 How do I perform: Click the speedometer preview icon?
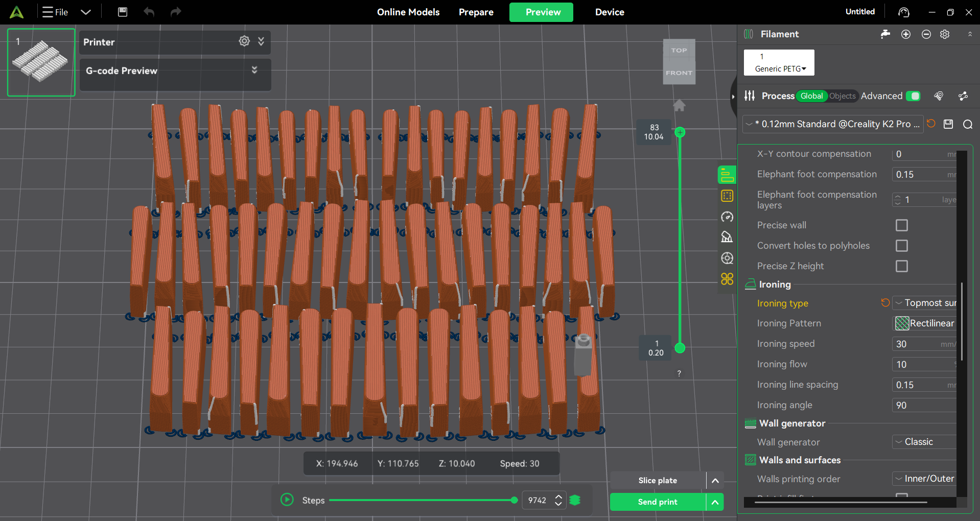tap(727, 217)
